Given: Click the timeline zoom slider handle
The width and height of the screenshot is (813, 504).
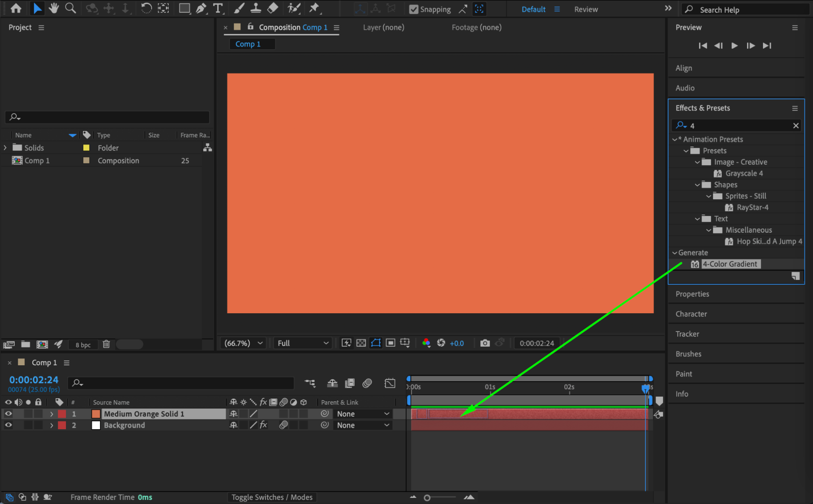Looking at the screenshot, I should pyautogui.click(x=427, y=497).
